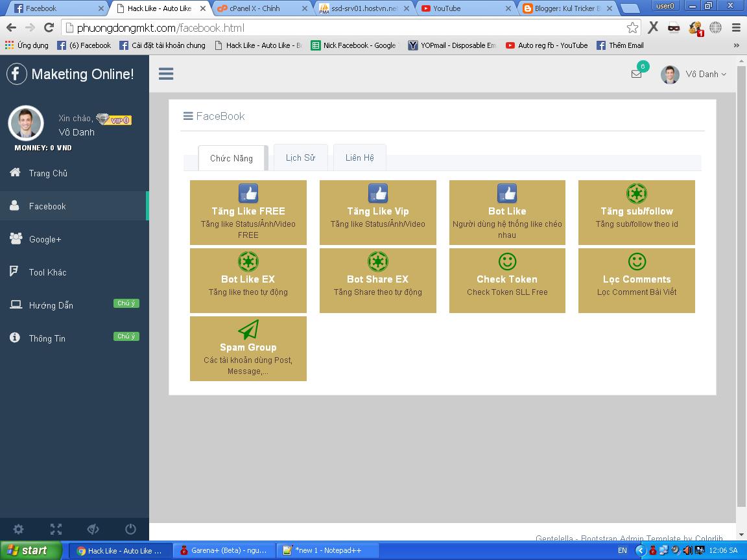Switch to the ssd-srv01.hostvn browser tab
Screen dimensions: 747x560
click(x=364, y=8)
